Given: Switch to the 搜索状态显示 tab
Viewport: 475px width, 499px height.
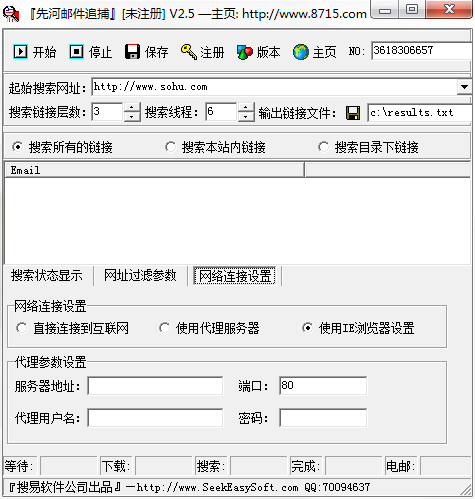Looking at the screenshot, I should (x=47, y=275).
